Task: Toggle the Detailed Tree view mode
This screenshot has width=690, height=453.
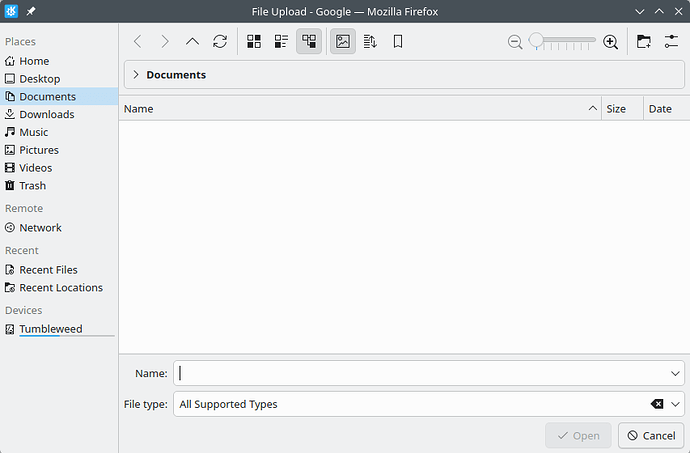Action: [309, 42]
